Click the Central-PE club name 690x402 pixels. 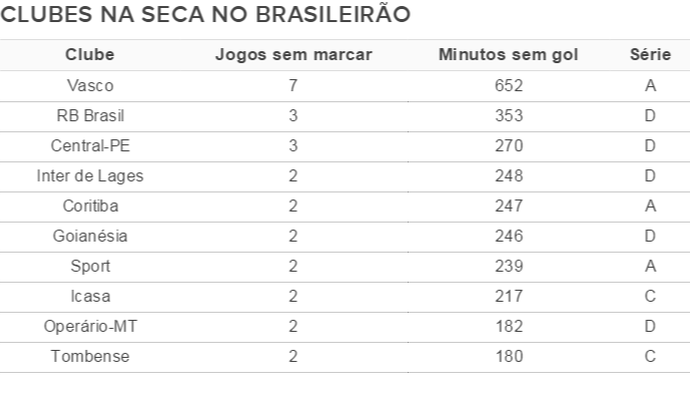(90, 146)
